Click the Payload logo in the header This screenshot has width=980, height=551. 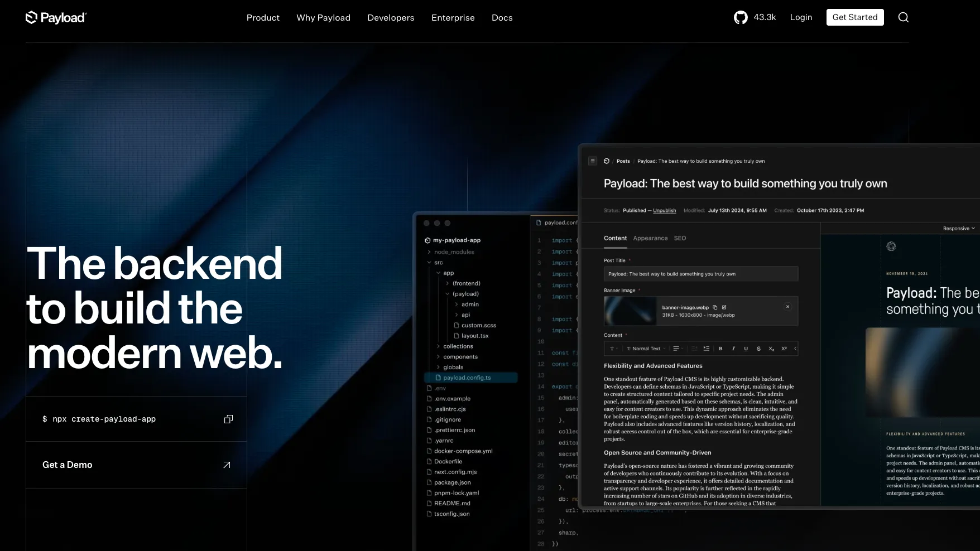[x=56, y=17]
